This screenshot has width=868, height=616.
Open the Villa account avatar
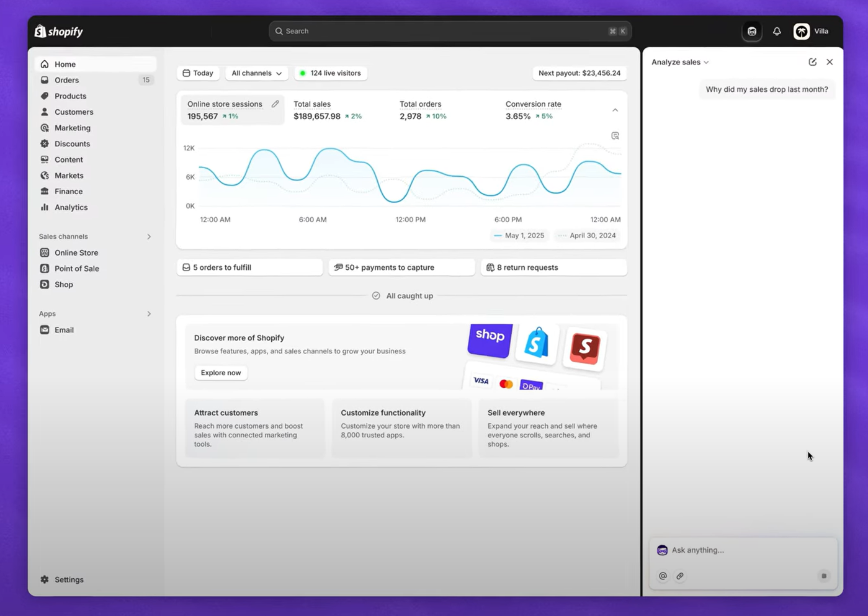click(x=802, y=31)
